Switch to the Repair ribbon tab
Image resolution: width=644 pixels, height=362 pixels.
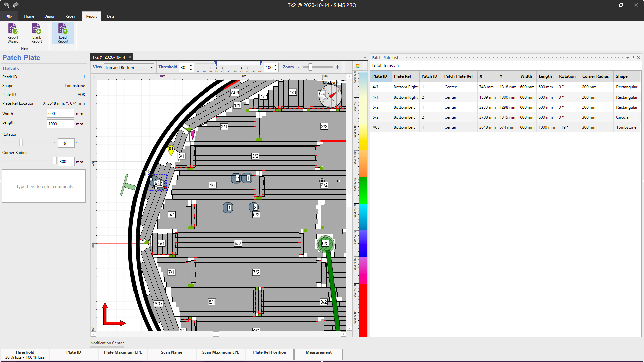(70, 16)
